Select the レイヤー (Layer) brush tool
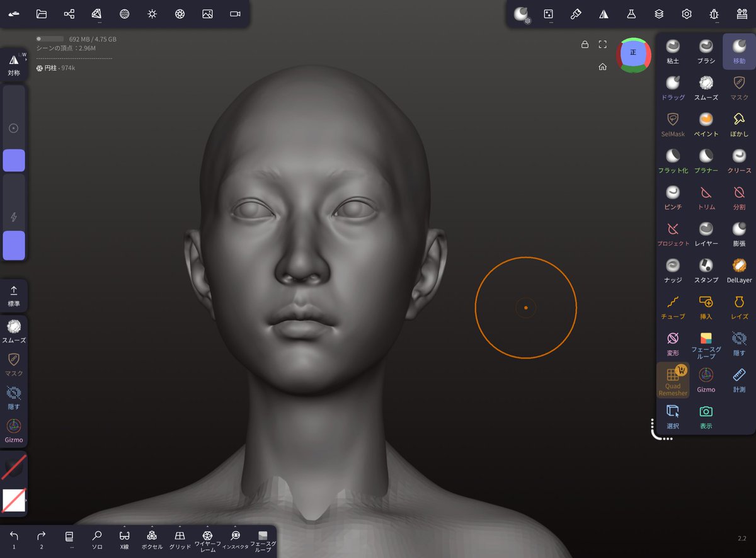756x558 pixels. point(706,234)
